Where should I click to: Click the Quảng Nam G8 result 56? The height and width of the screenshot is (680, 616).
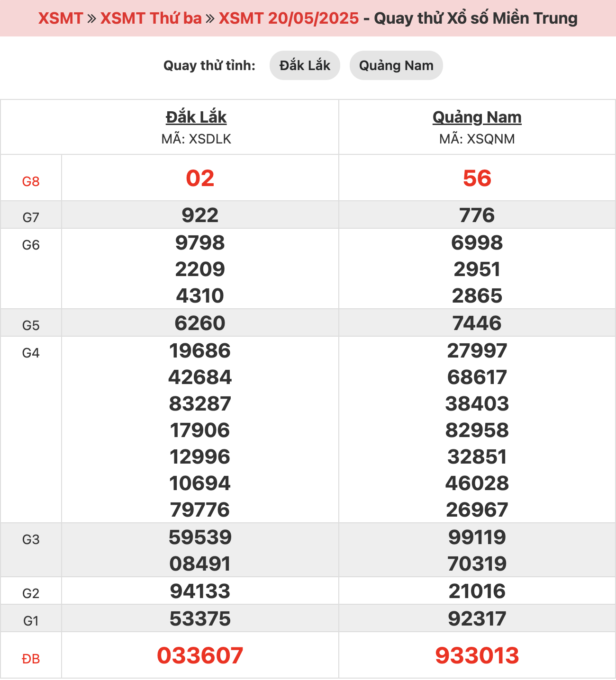pos(477,179)
